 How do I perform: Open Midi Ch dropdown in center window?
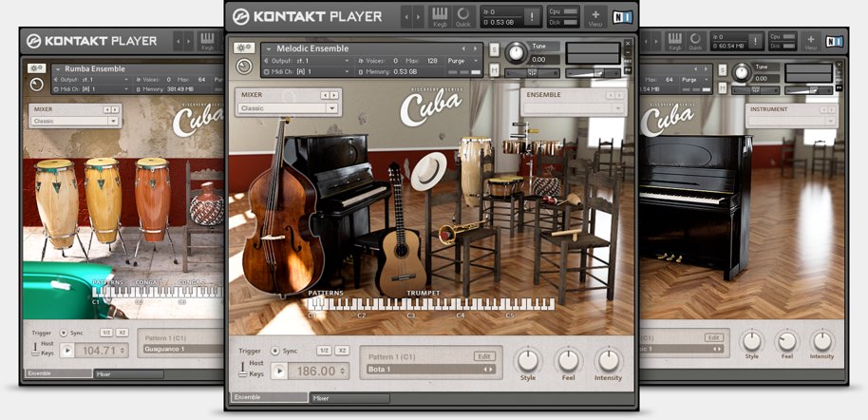click(x=308, y=72)
